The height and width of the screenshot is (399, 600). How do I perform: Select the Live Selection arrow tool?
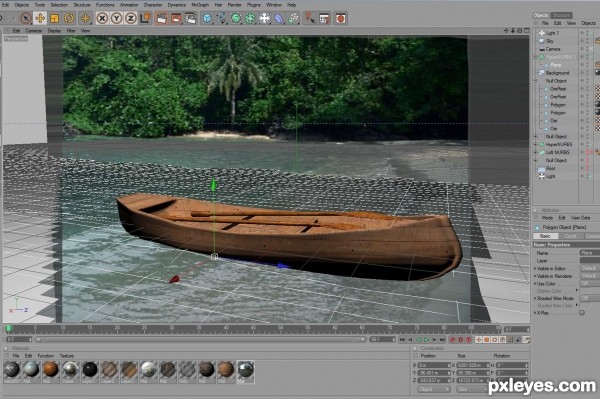click(26, 18)
